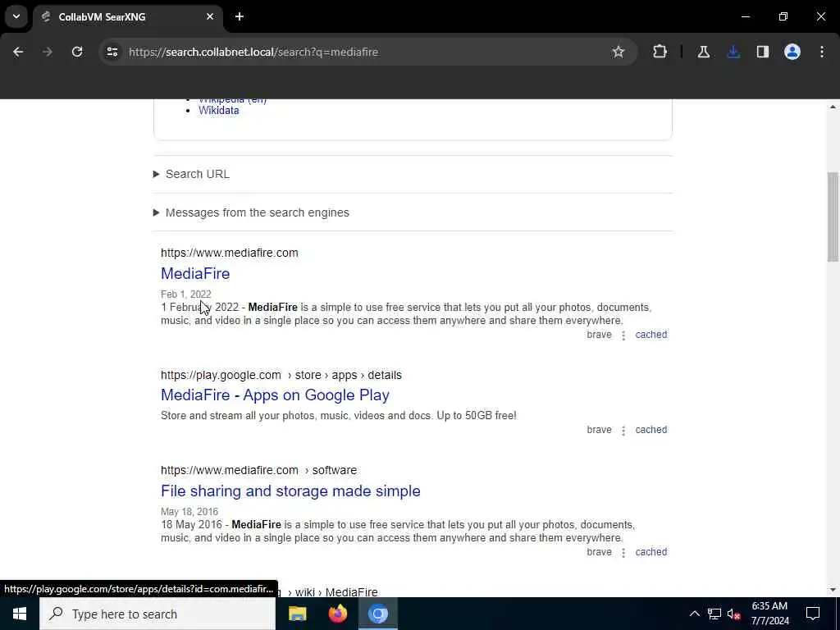Open network status tray icon
This screenshot has height=630, width=840.
pyautogui.click(x=714, y=614)
